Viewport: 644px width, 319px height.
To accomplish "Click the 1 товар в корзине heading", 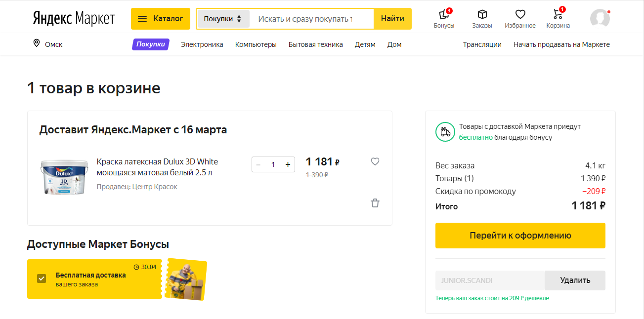I will click(94, 88).
